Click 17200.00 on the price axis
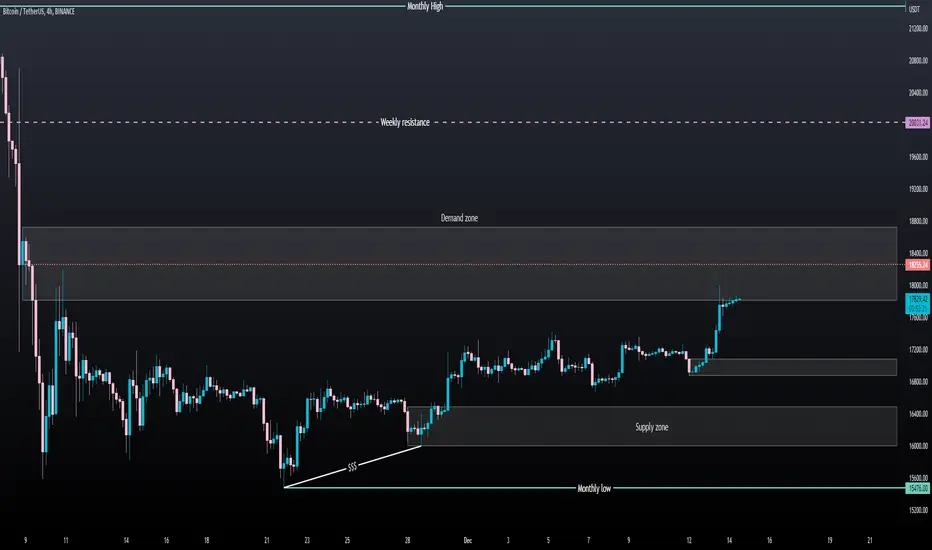This screenshot has width=932, height=550. click(918, 350)
